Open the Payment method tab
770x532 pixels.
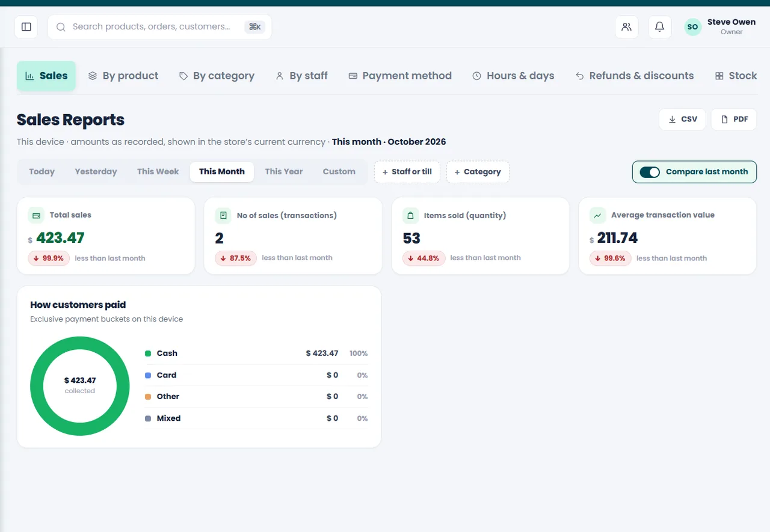(x=400, y=76)
